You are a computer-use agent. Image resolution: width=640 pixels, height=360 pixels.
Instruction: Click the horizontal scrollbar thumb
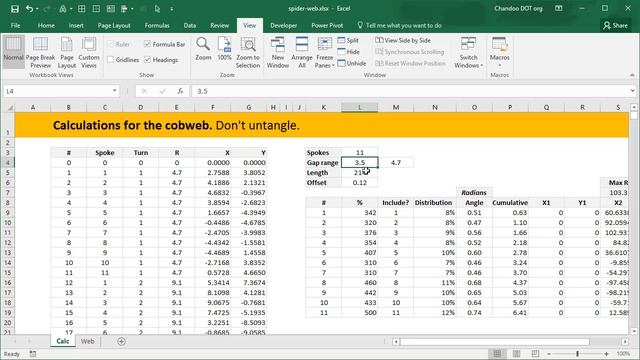click(x=494, y=342)
